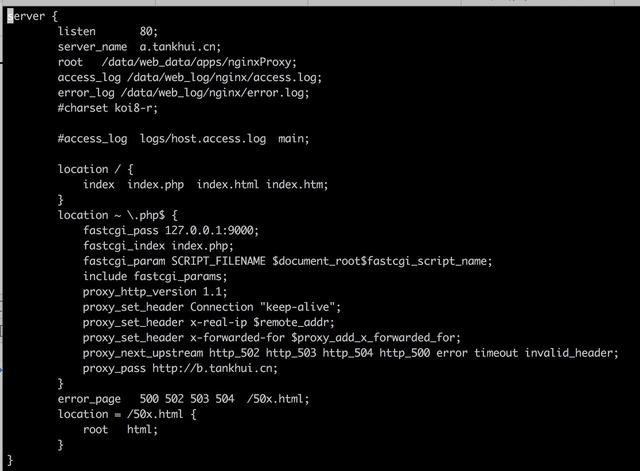
Task: Click index.php in the index directive
Action: click(x=156, y=184)
